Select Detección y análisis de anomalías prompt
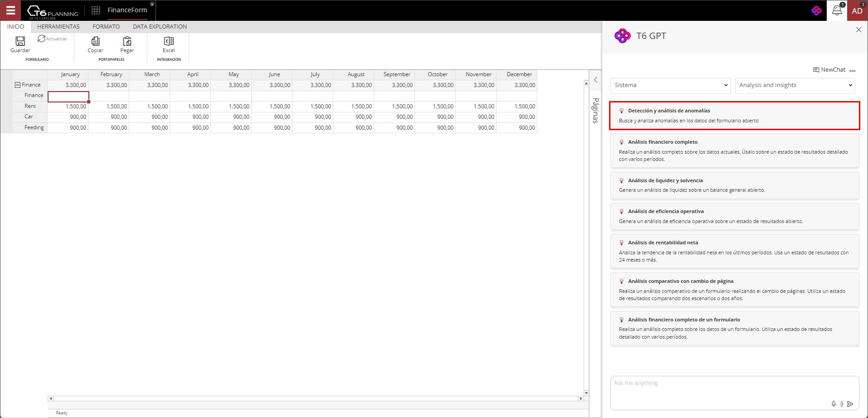The height and width of the screenshot is (418, 868). pyautogui.click(x=735, y=116)
